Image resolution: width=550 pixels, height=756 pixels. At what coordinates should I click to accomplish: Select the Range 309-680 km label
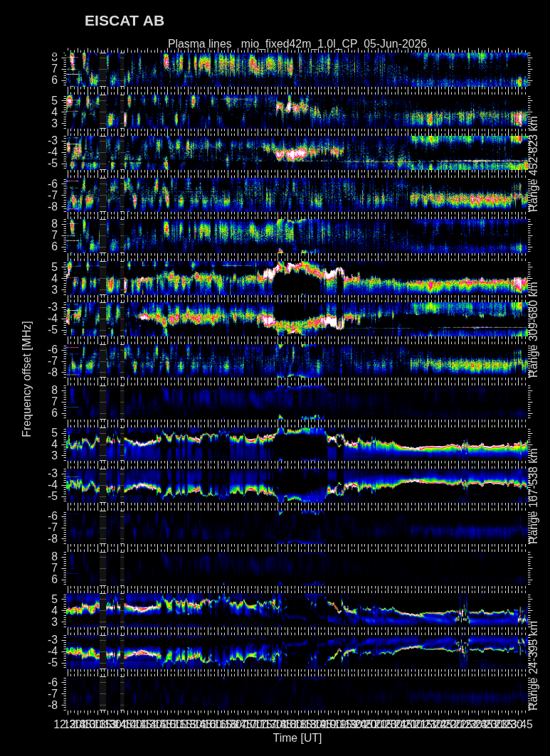click(x=533, y=329)
